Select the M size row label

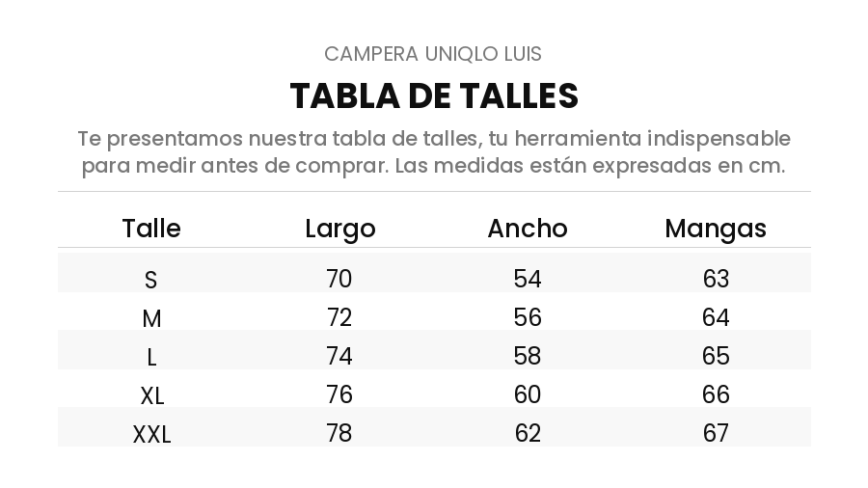[151, 318]
